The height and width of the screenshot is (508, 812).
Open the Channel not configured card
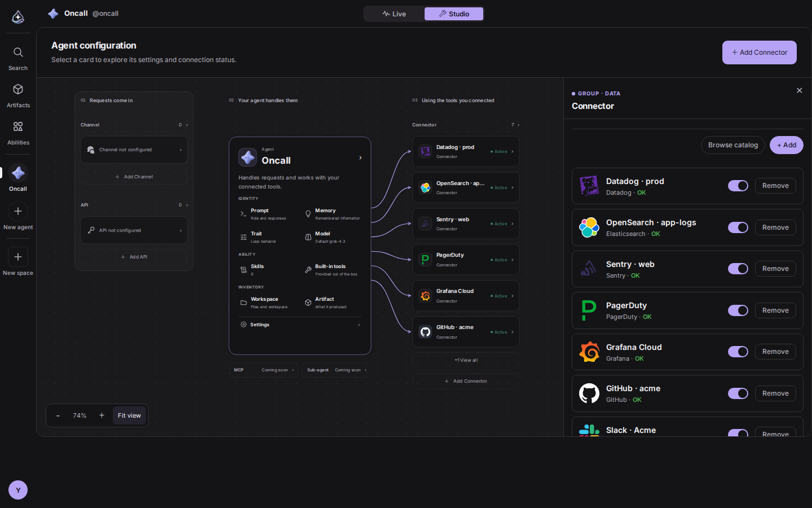tap(134, 150)
